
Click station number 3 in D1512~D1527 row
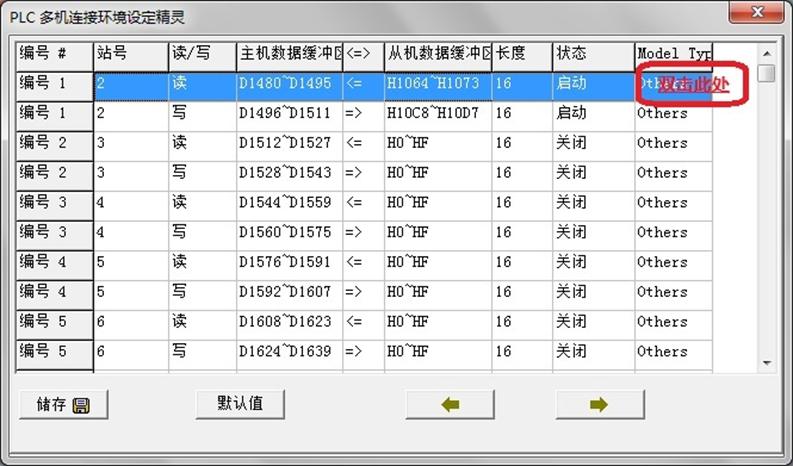(x=131, y=147)
